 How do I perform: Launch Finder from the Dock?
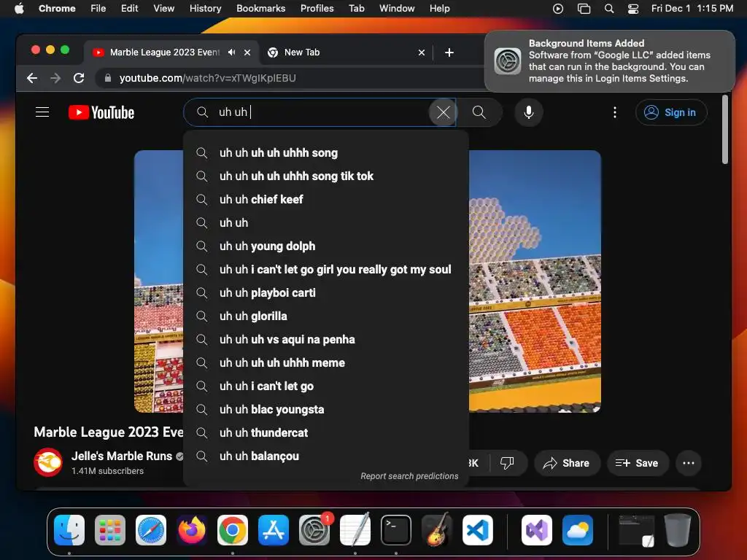(69, 530)
